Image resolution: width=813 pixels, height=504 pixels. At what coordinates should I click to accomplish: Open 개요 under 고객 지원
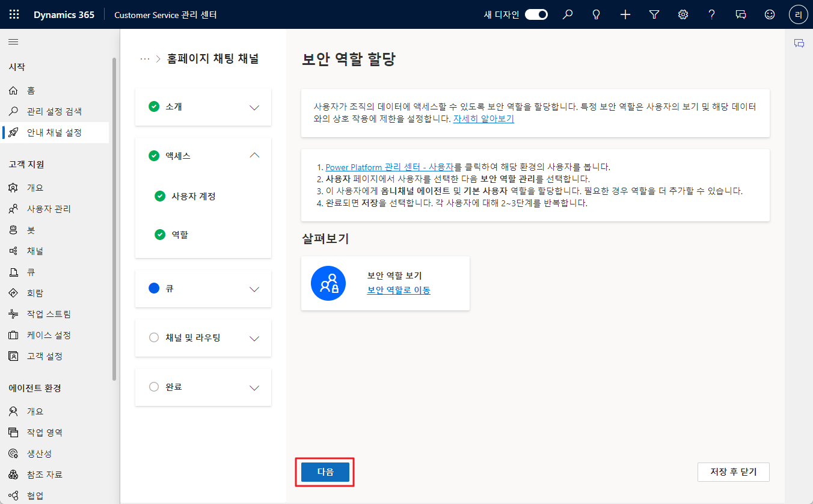click(x=55, y=188)
